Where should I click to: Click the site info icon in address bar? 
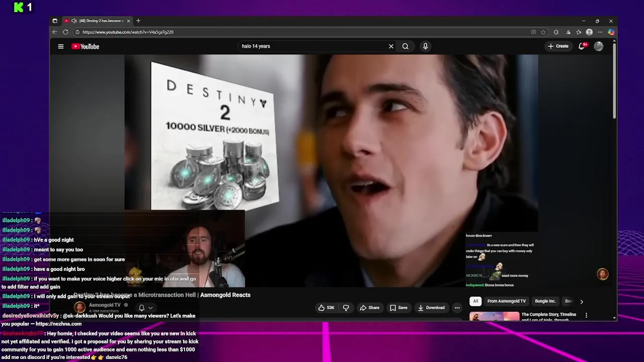pos(77,32)
